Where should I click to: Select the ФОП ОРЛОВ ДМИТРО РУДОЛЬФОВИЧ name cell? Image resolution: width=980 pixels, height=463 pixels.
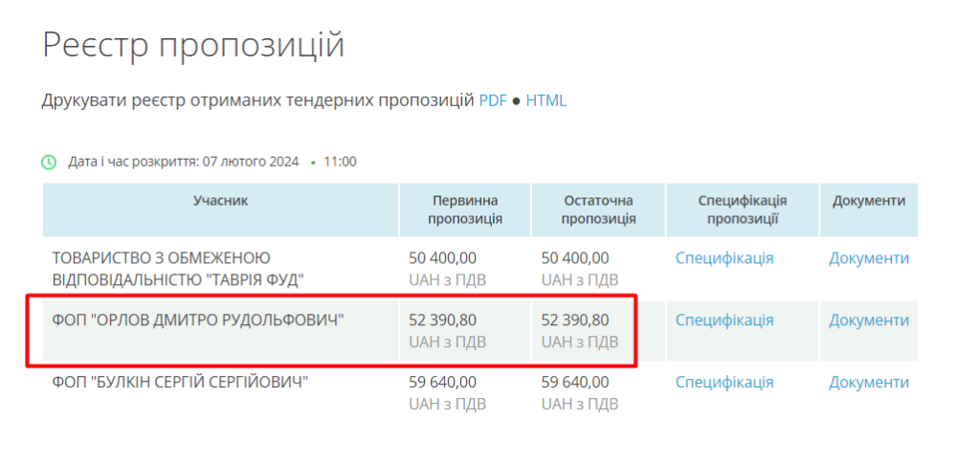click(198, 320)
